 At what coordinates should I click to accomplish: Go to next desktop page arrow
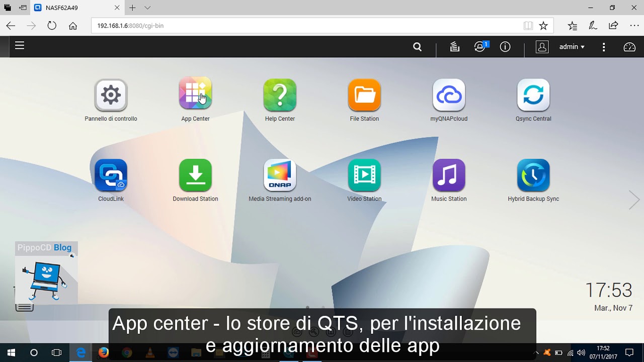pyautogui.click(x=634, y=200)
